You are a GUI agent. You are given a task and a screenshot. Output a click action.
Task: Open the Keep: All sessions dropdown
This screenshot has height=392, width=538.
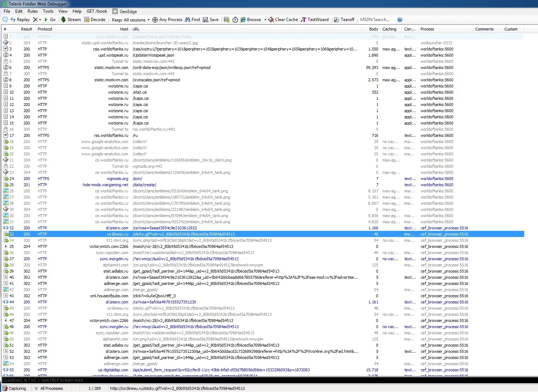131,20
